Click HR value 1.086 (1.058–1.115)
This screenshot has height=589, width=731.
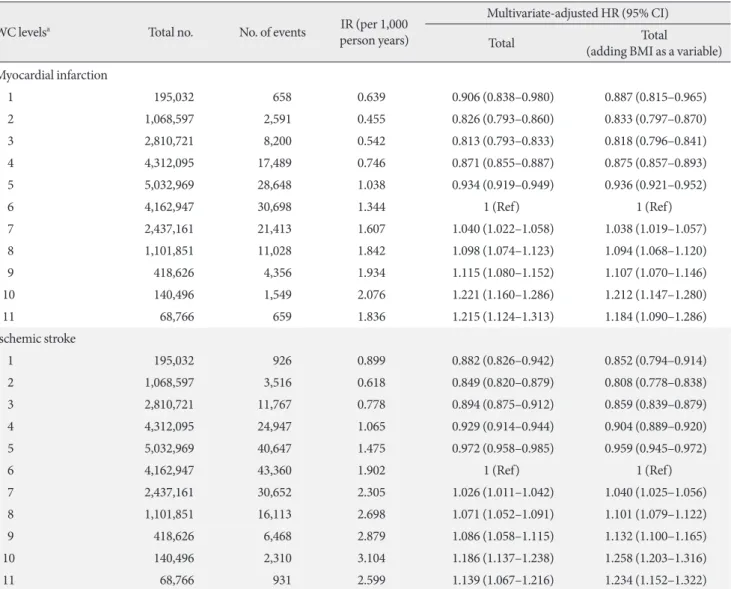(503, 536)
